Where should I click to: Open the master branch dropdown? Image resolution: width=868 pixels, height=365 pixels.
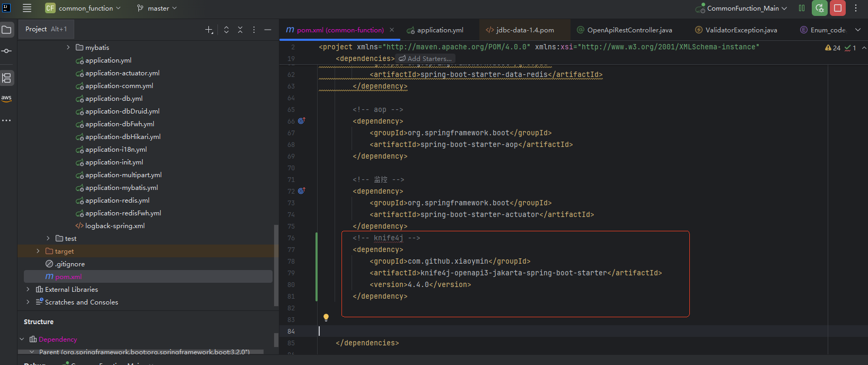click(x=157, y=8)
